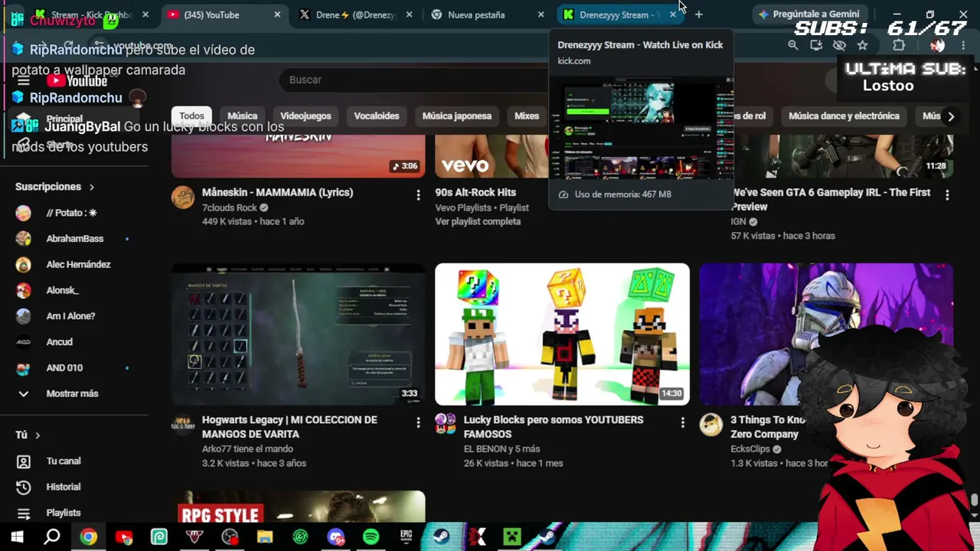Open Playlists in the sidebar
This screenshot has width=980, height=551.
pos(63,513)
